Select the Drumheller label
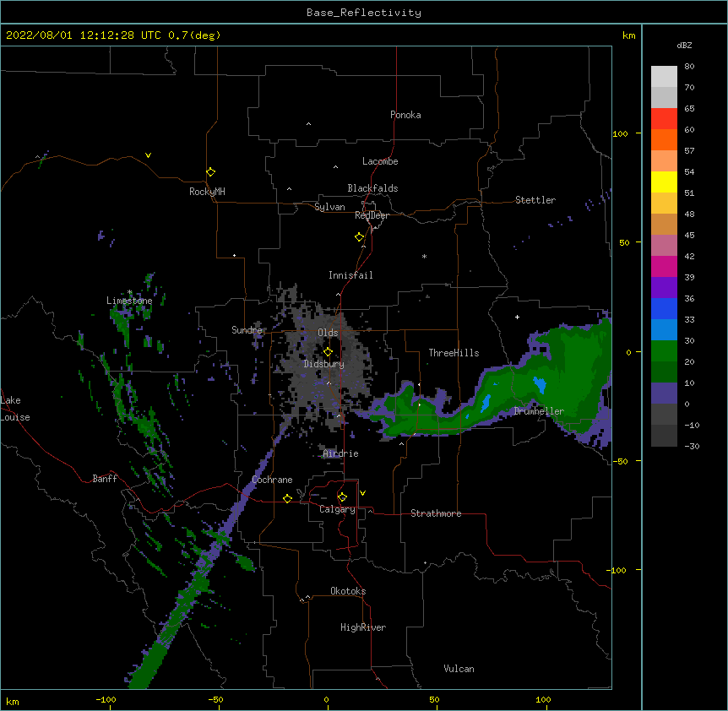Viewport: 728px width, 711px height. 539,411
